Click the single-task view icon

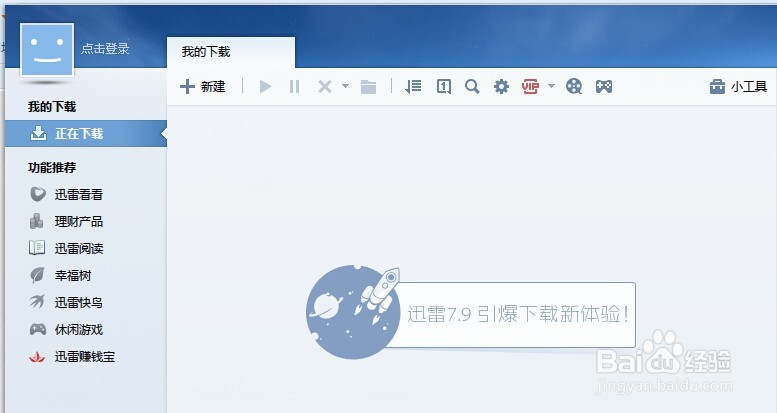coord(444,87)
